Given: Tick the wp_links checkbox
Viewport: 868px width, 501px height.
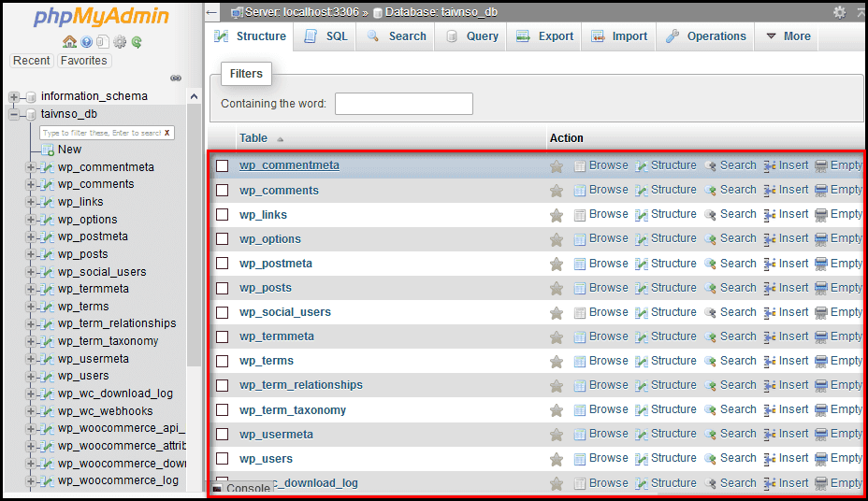Looking at the screenshot, I should click(222, 215).
